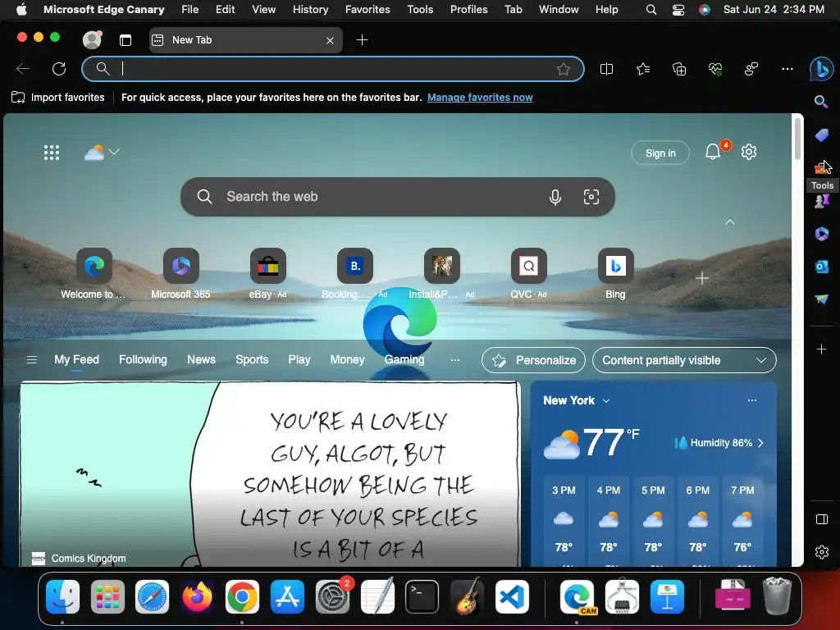Open the QVC quick link tile
This screenshot has height=630, width=840.
pos(529,273)
